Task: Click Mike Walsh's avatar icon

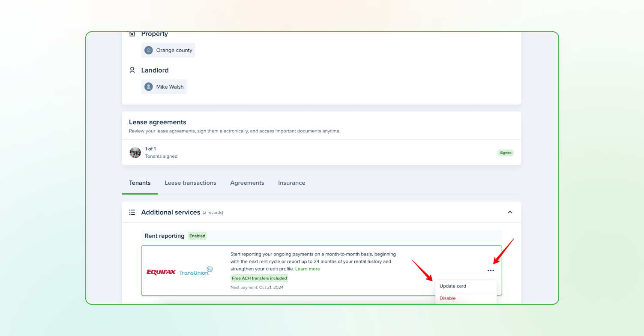Action: click(x=149, y=87)
